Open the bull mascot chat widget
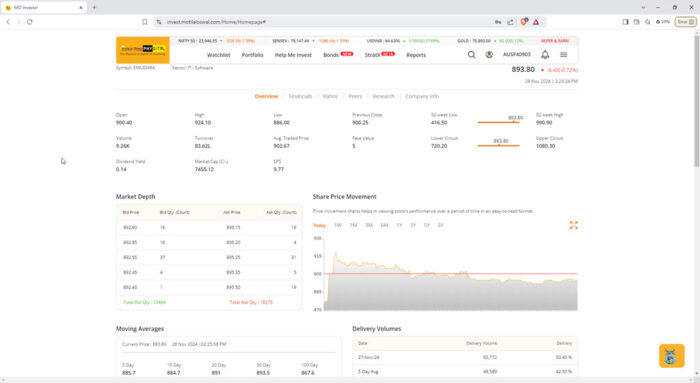 pos(671,356)
